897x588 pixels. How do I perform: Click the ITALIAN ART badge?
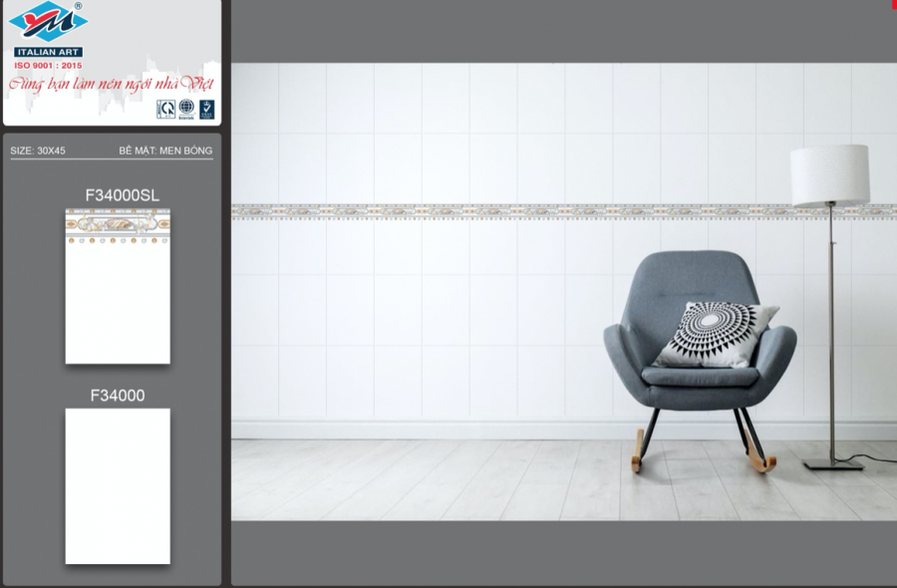point(49,52)
